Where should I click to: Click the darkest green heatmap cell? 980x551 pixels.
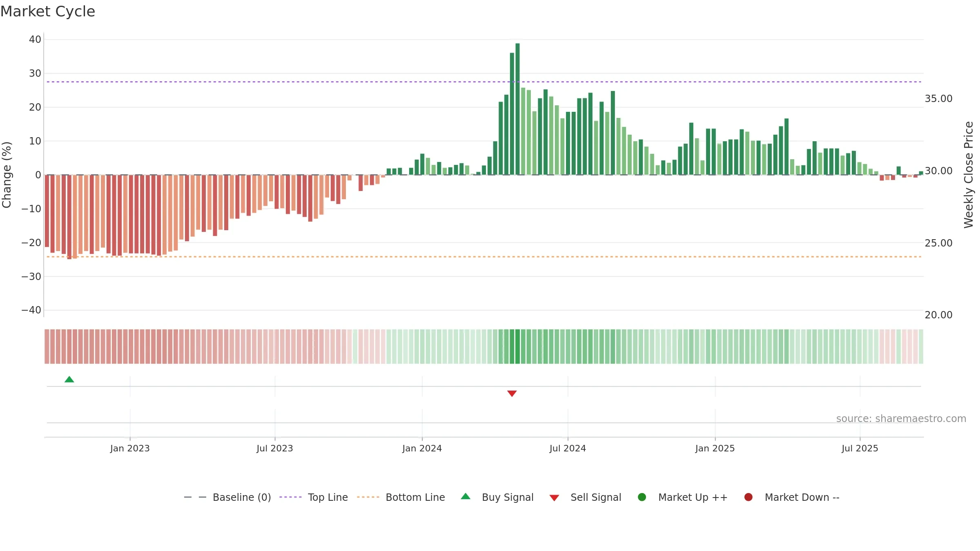517,347
